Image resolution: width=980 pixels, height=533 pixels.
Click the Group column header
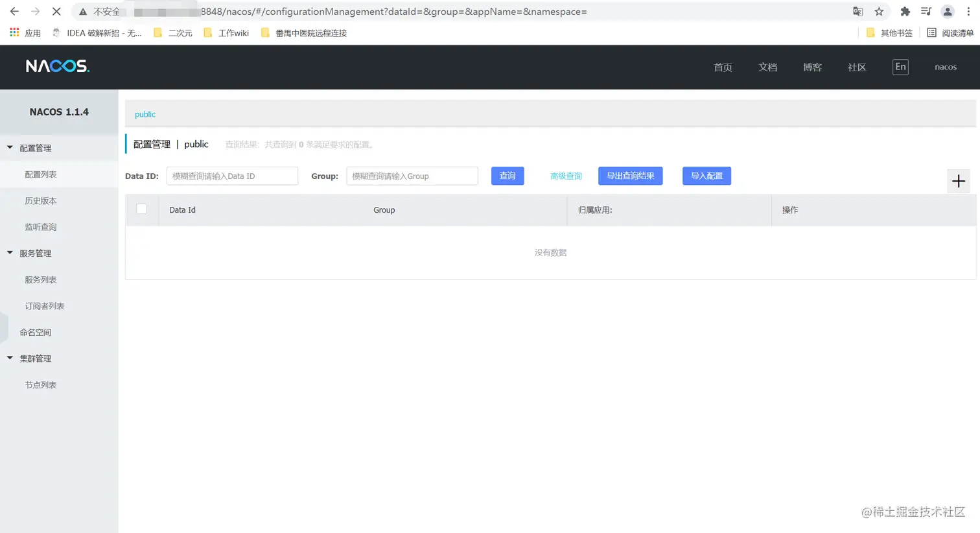(384, 210)
